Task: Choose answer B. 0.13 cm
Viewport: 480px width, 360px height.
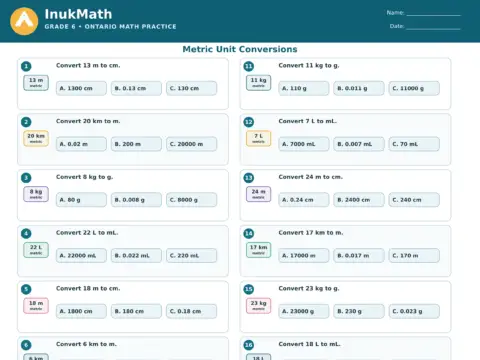Action: pos(136,88)
